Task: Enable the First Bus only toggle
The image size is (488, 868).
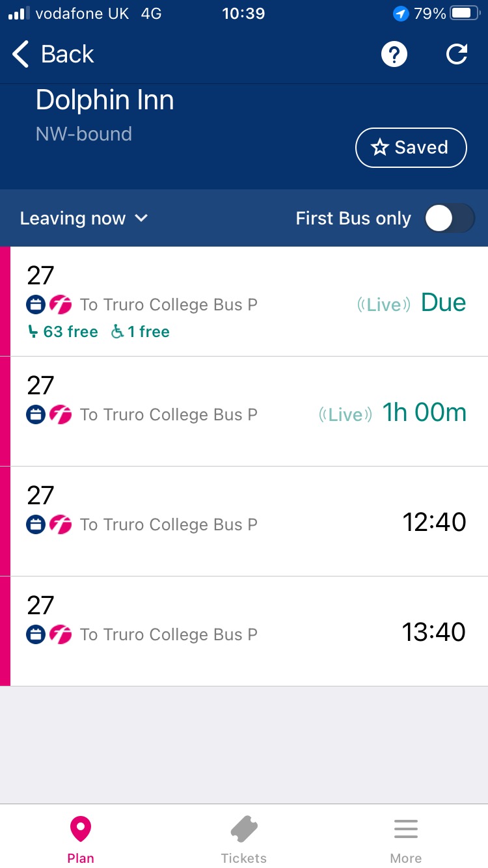Action: [449, 218]
